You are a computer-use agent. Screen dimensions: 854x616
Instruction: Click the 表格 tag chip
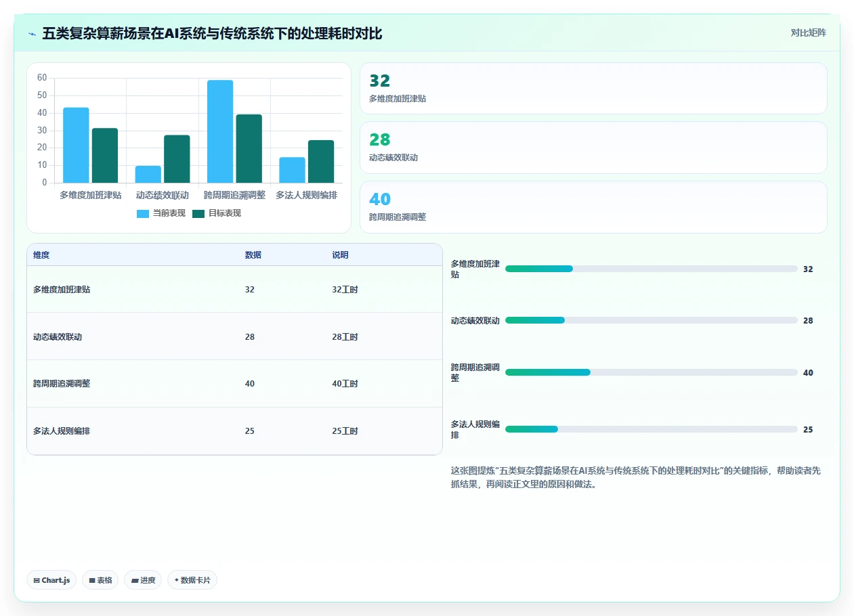(x=100, y=580)
